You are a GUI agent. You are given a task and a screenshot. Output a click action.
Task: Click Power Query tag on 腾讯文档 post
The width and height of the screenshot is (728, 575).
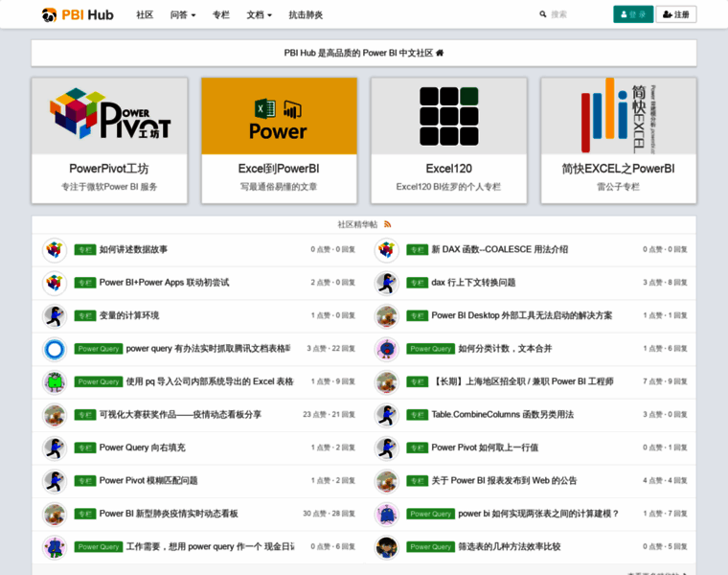coord(99,349)
